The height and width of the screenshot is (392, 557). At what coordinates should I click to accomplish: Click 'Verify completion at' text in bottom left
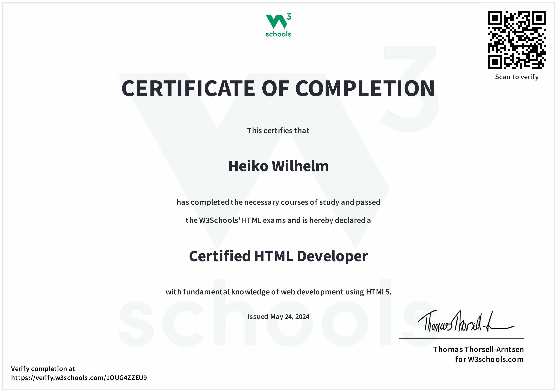[44, 369]
